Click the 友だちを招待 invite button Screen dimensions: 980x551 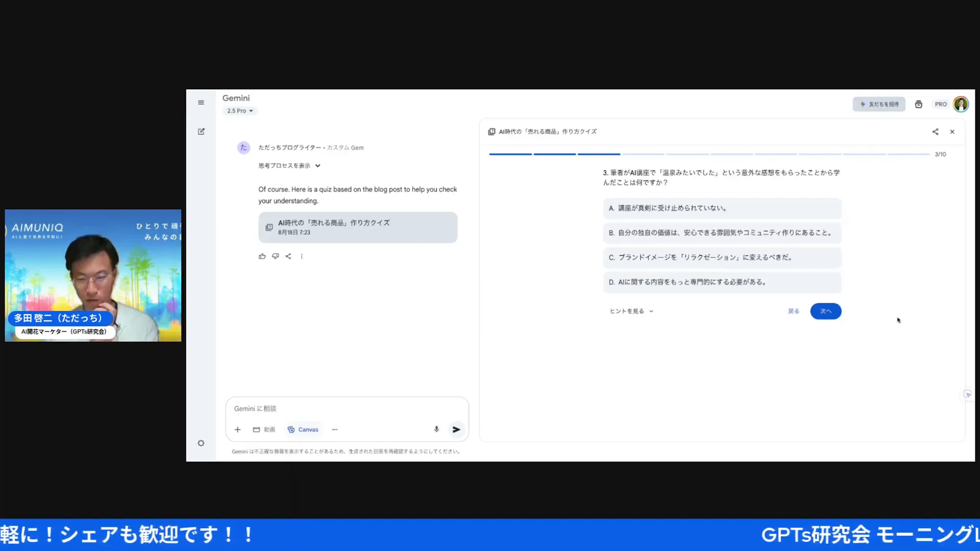pyautogui.click(x=879, y=104)
